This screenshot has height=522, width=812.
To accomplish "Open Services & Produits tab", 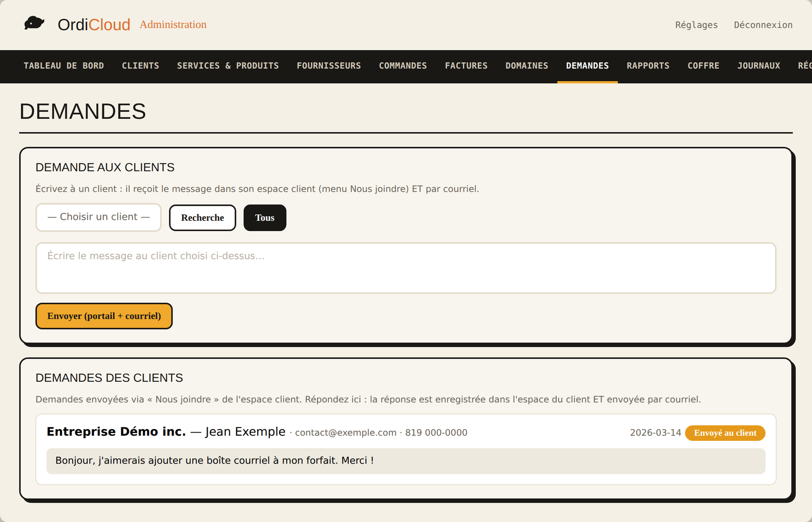I will (x=228, y=66).
